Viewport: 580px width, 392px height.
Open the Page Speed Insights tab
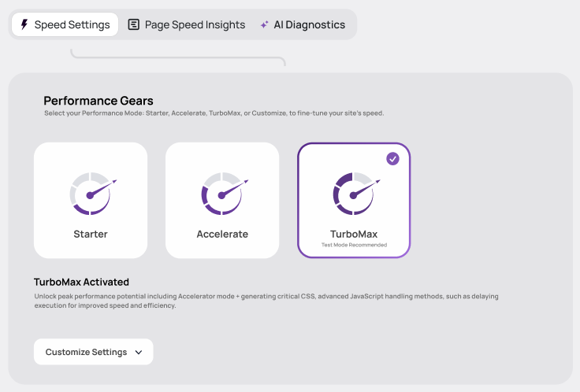click(187, 24)
